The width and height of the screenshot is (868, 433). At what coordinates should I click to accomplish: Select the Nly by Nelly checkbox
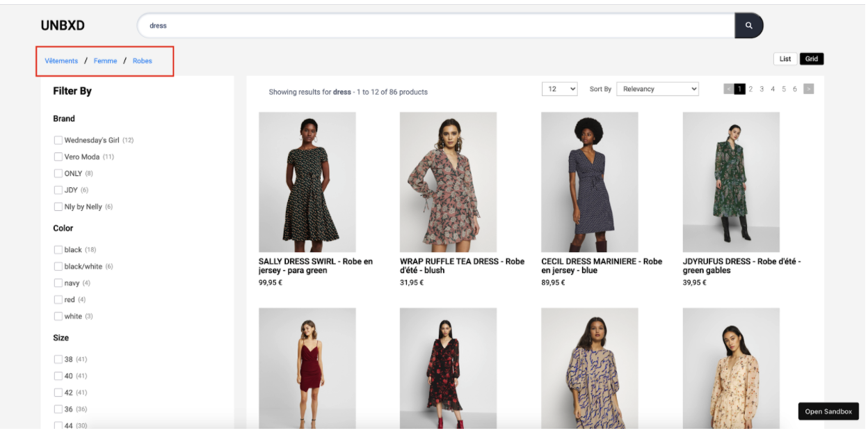tap(58, 207)
